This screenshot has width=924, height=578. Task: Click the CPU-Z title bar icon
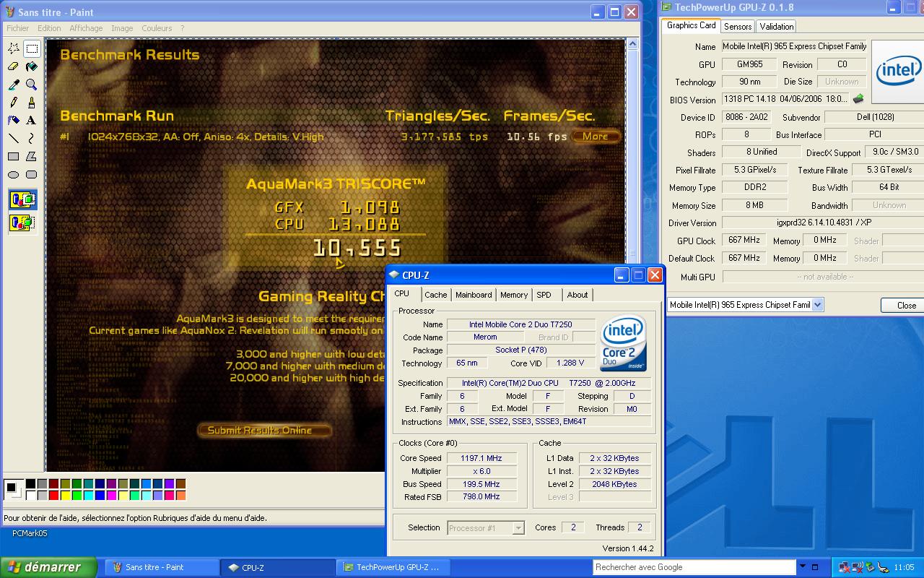pyautogui.click(x=393, y=275)
